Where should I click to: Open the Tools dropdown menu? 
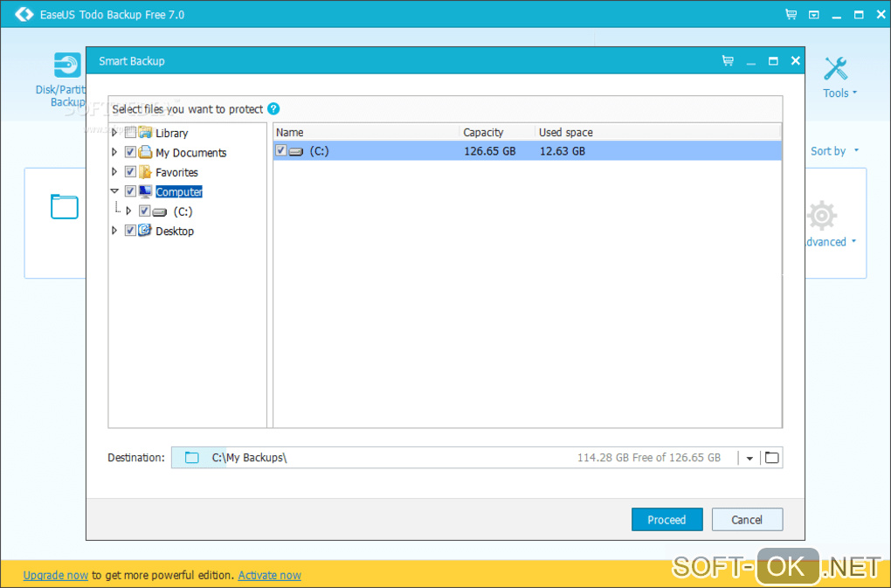[840, 93]
